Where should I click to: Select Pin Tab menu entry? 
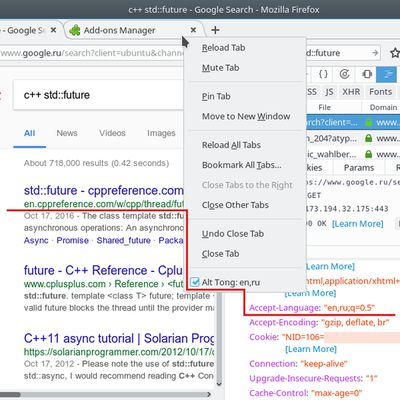tap(216, 96)
